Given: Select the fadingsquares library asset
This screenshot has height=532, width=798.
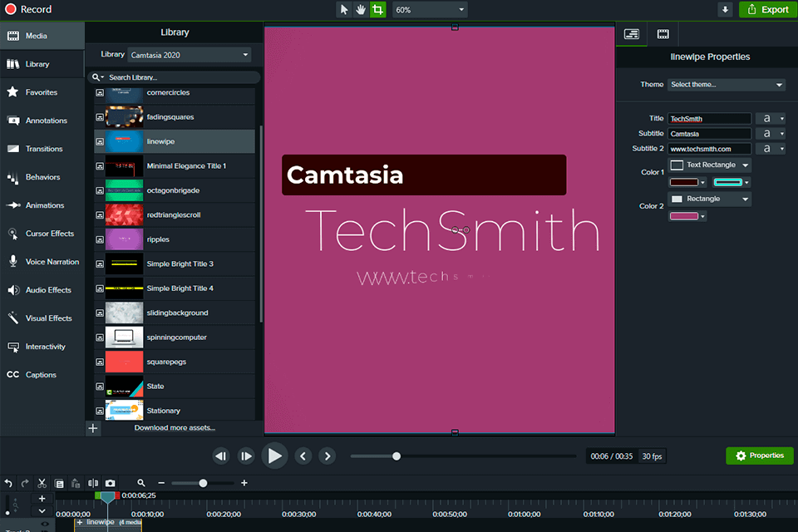Looking at the screenshot, I should [175, 117].
